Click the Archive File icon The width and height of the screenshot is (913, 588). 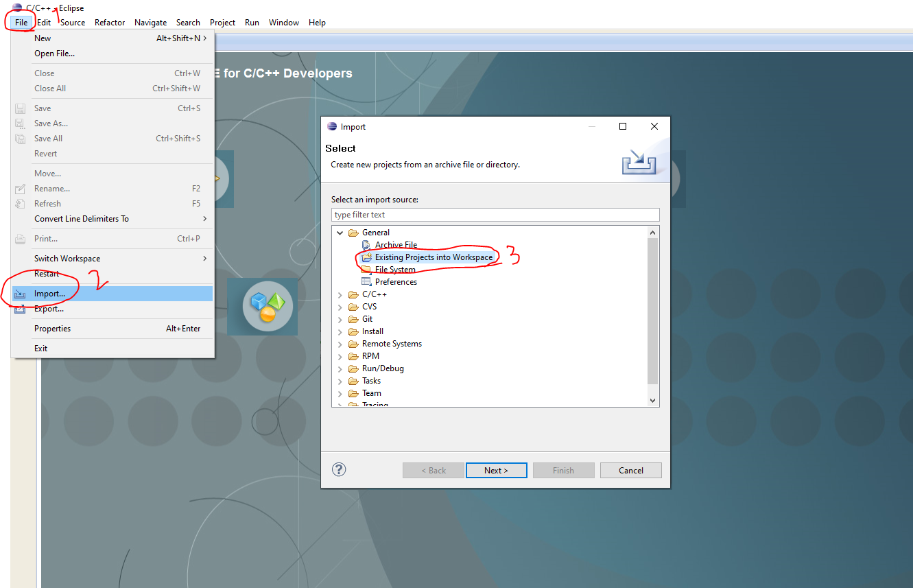click(x=366, y=245)
